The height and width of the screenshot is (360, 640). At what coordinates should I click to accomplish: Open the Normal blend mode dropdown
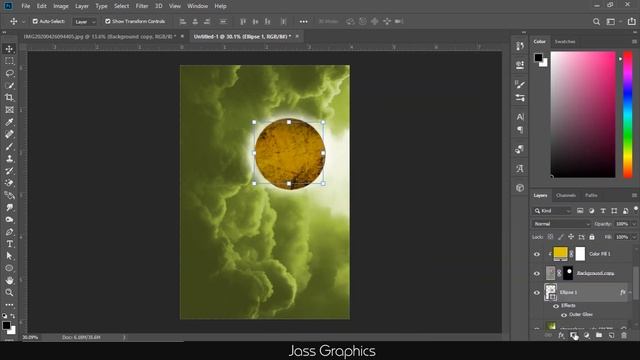pyautogui.click(x=561, y=224)
